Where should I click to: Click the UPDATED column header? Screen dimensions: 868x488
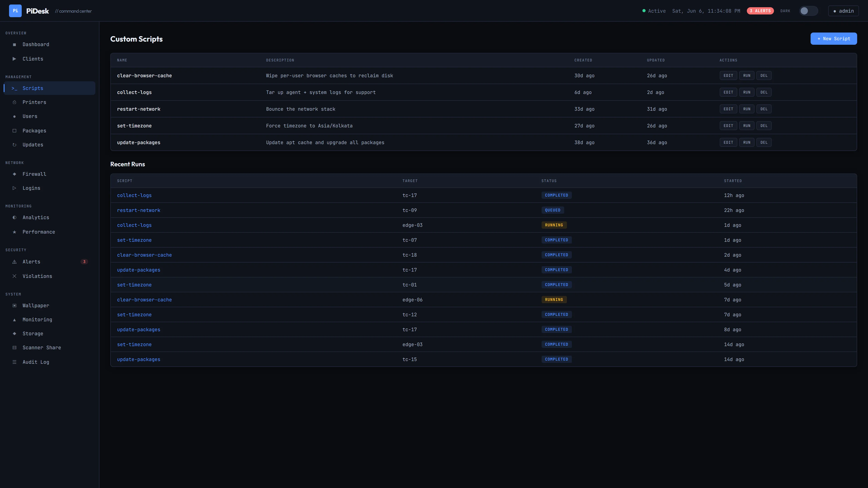click(656, 60)
